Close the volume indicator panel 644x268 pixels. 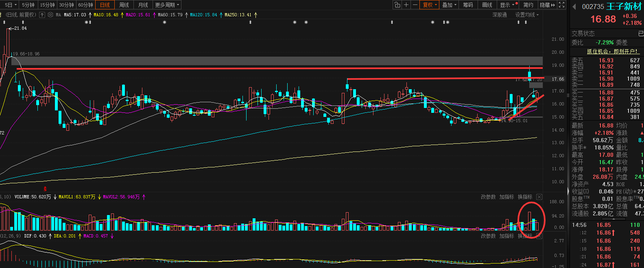point(539,197)
